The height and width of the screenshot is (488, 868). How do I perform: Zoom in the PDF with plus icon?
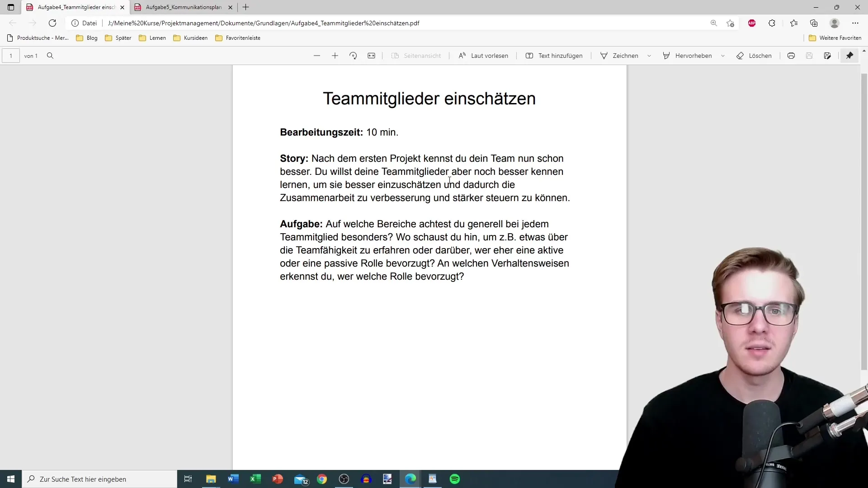[335, 56]
